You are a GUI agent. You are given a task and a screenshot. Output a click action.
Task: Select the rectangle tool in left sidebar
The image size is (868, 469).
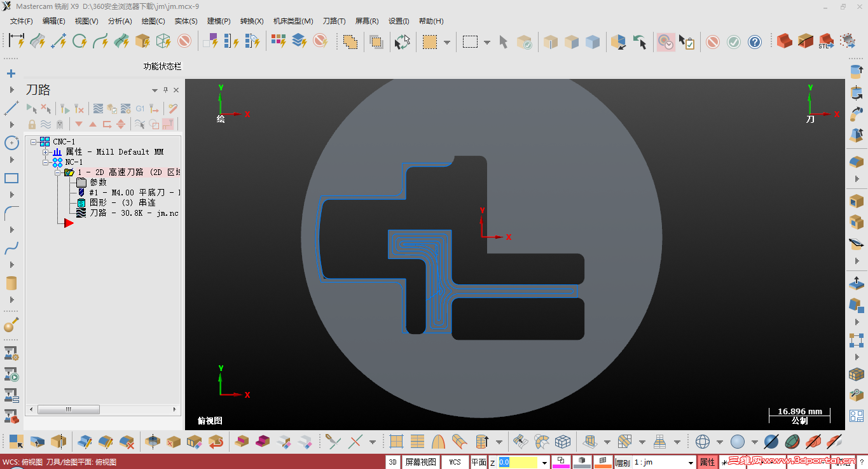coord(11,178)
